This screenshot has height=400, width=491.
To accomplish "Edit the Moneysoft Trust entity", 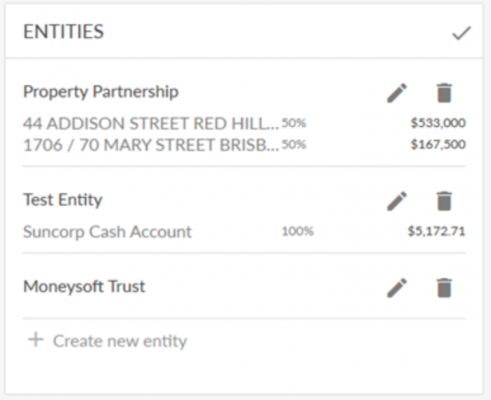I will pyautogui.click(x=397, y=287).
